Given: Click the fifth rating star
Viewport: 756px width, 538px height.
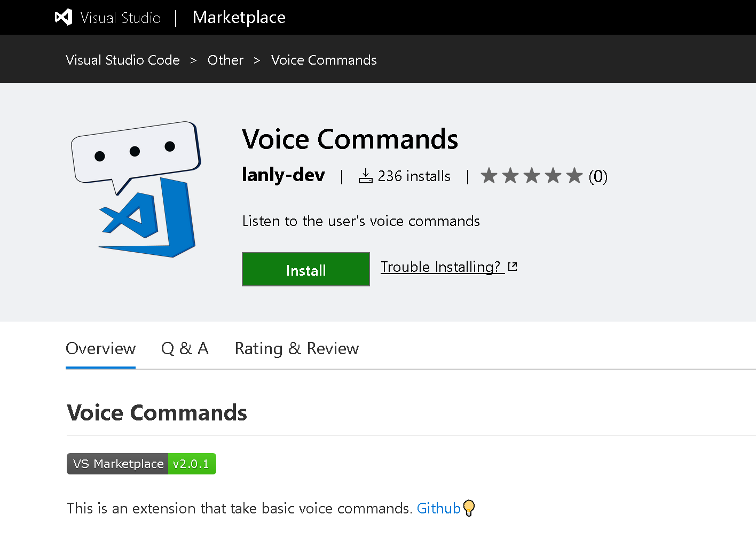Looking at the screenshot, I should click(574, 175).
